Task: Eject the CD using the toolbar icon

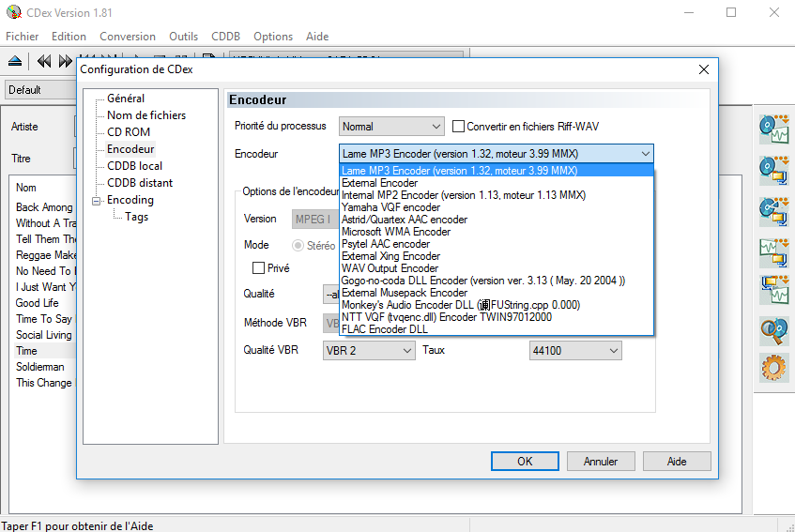Action: click(x=15, y=61)
